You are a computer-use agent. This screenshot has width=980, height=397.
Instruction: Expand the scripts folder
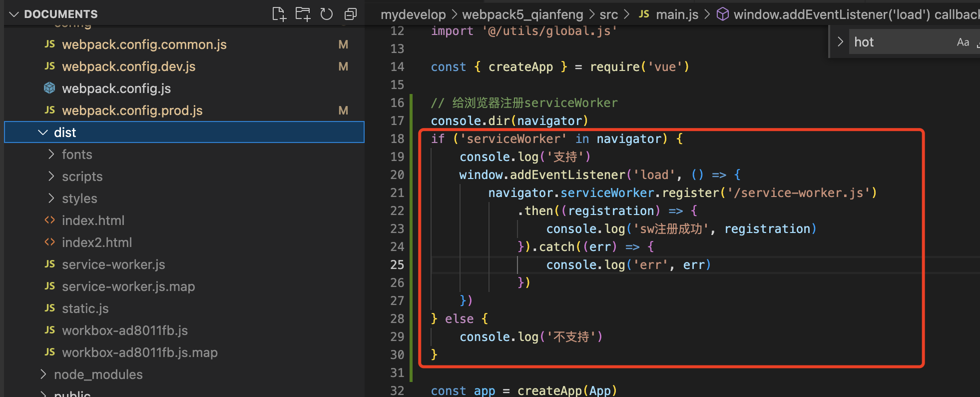coord(51,176)
